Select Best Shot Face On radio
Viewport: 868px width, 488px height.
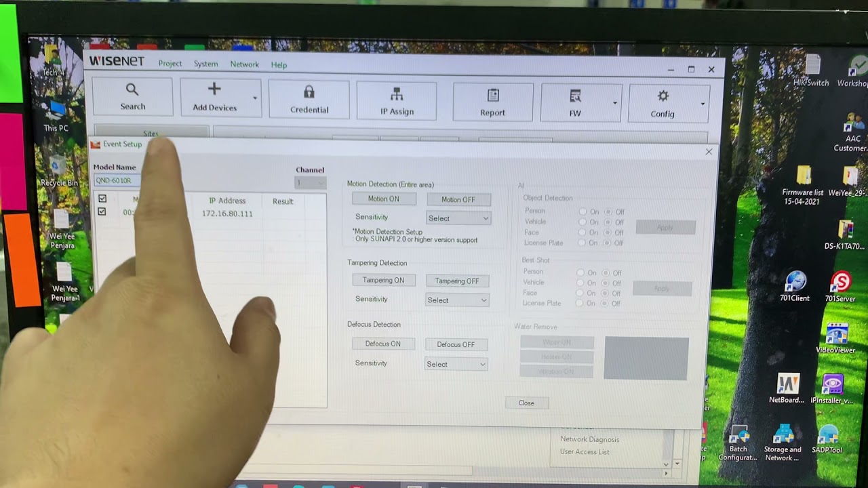click(x=580, y=293)
